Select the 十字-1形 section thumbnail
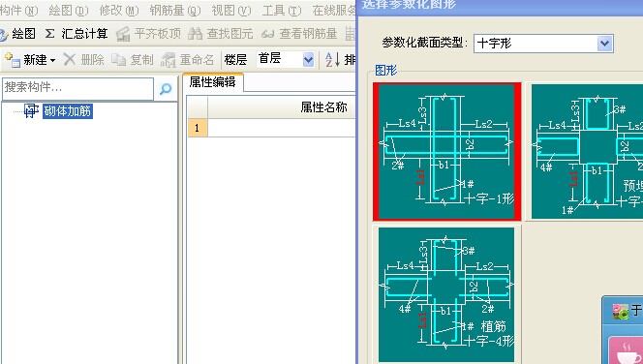The height and width of the screenshot is (364, 643). click(x=446, y=151)
